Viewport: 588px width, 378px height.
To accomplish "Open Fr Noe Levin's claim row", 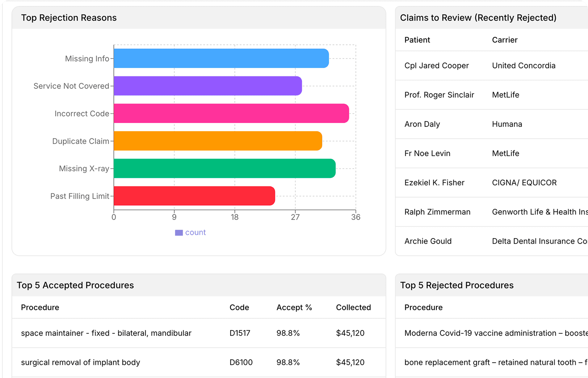I will pos(427,153).
